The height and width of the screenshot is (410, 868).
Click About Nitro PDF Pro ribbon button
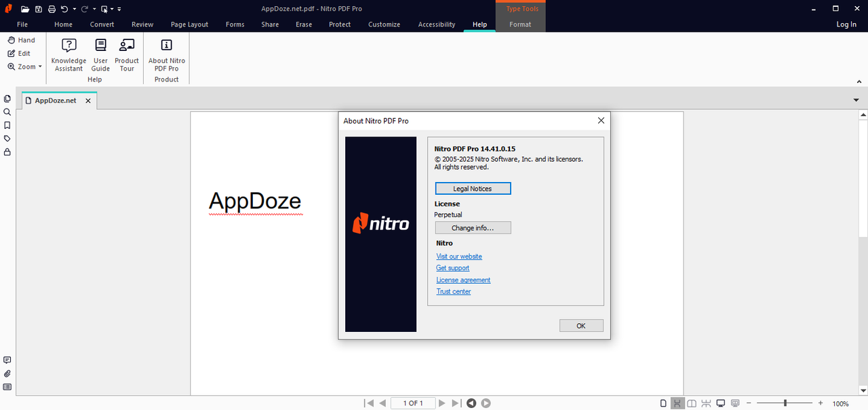(x=167, y=54)
